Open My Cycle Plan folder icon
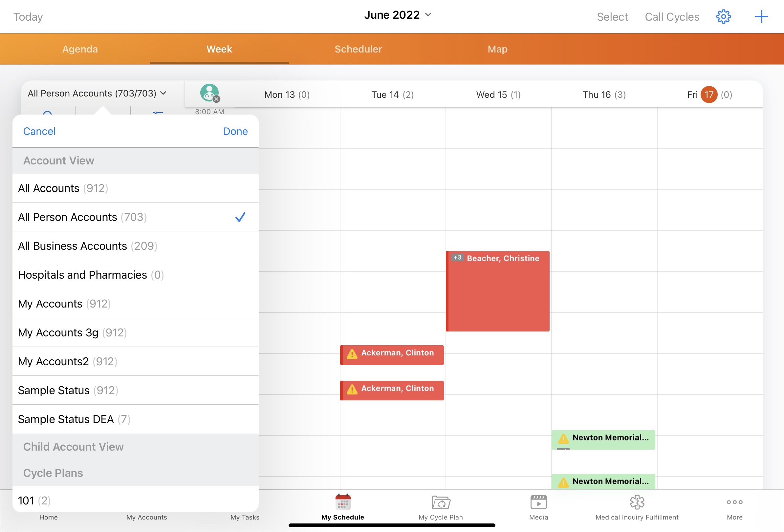 click(441, 502)
